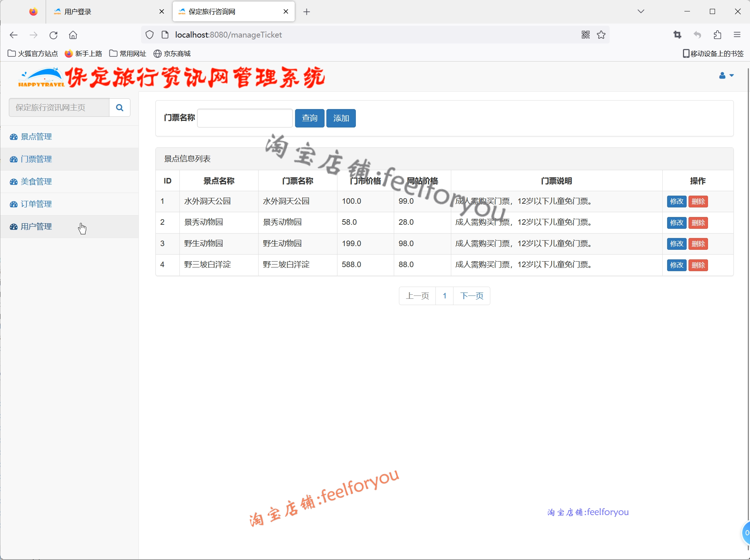Focus the sidebar 保定旅行资讯网主页 search box

(x=59, y=108)
